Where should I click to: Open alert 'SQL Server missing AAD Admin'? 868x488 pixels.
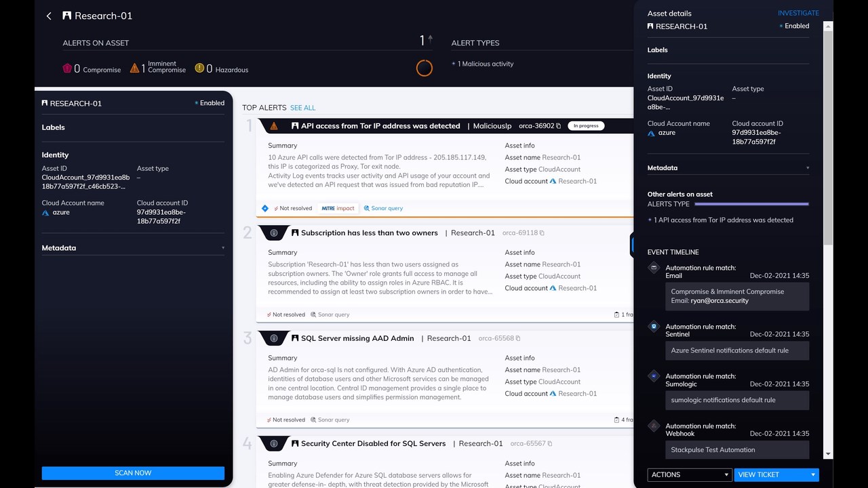click(x=357, y=338)
